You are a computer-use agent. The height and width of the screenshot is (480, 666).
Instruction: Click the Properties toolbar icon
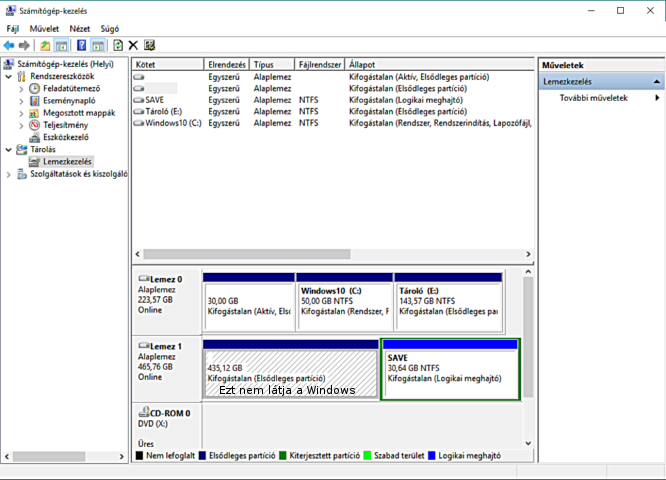pyautogui.click(x=150, y=45)
